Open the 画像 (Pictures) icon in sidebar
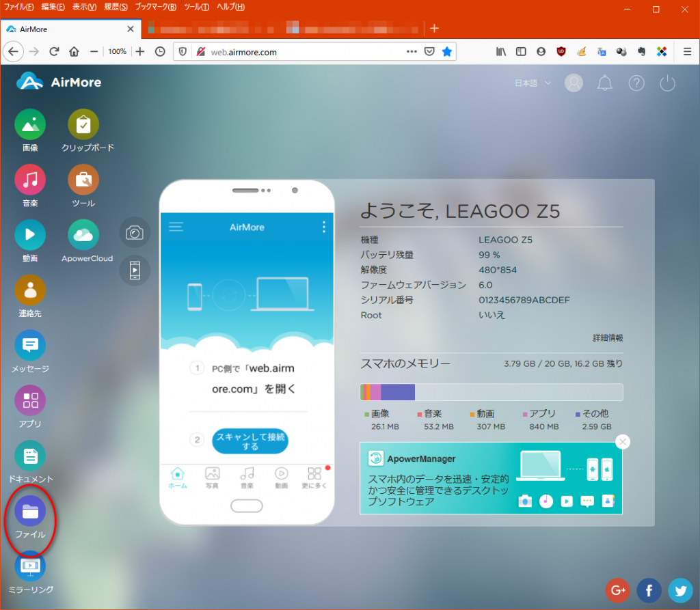This screenshot has height=610, width=700. click(30, 125)
